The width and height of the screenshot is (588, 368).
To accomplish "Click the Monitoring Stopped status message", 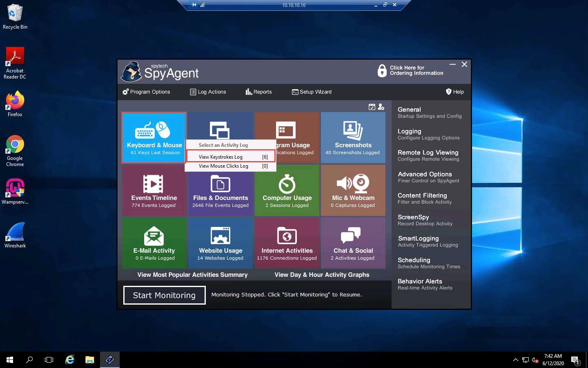I will [287, 295].
